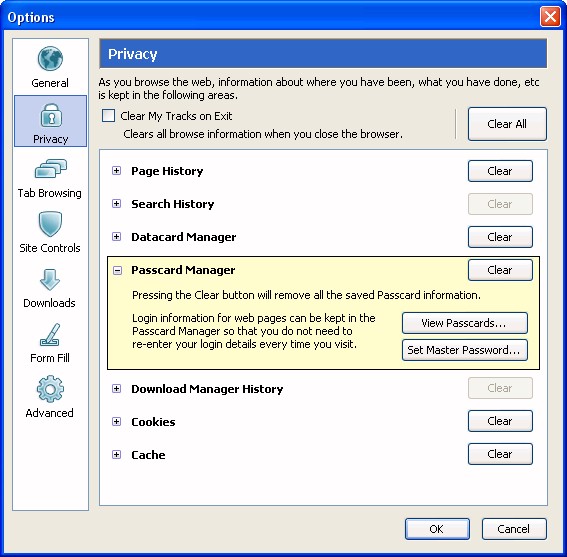The image size is (567, 557).
Task: Select the Privacy padlock icon
Action: (51, 115)
